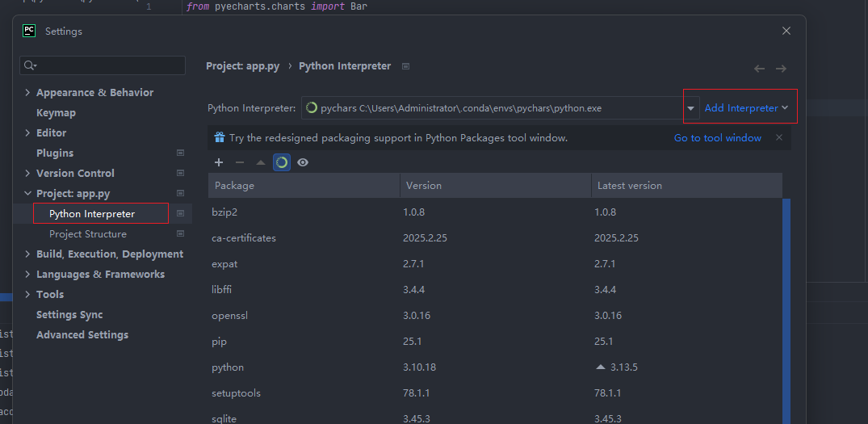Viewport: 868px width, 424px height.
Task: Click the Go to tool window link
Action: click(x=718, y=138)
